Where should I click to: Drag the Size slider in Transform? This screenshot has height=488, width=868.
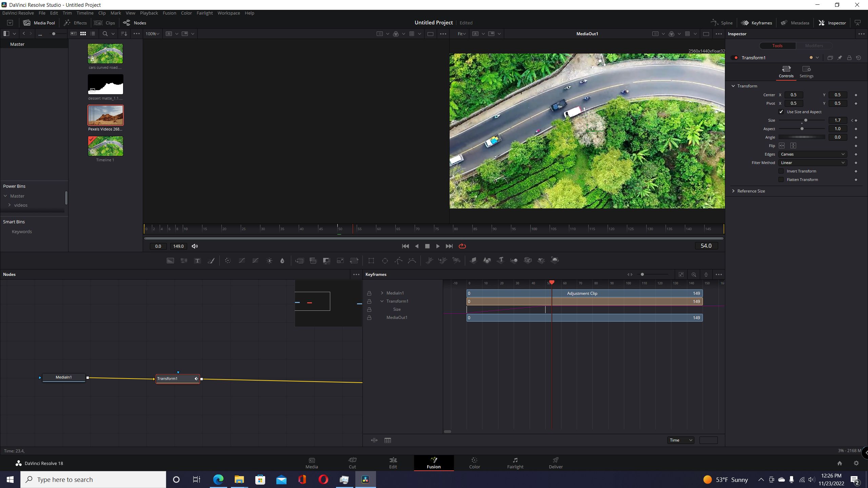pos(805,120)
